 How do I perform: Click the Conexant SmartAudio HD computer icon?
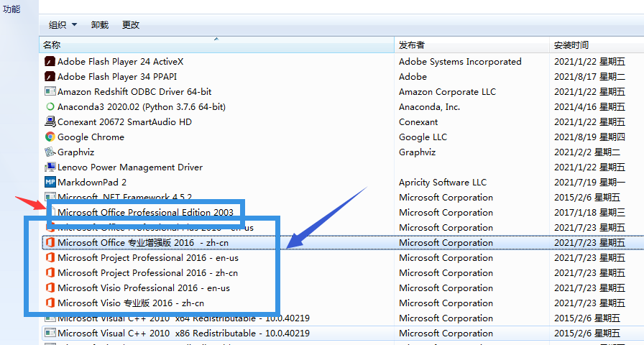50,122
